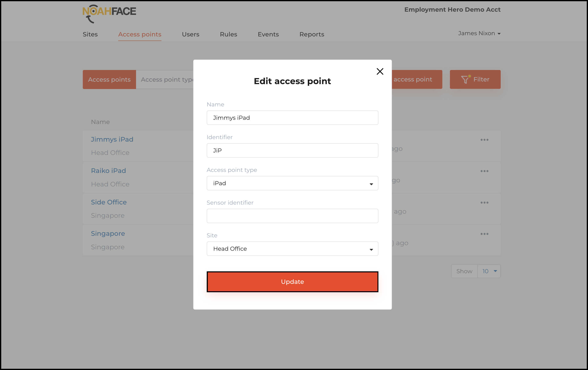Click the Raiko iPad link
This screenshot has height=370, width=588.
(x=108, y=171)
